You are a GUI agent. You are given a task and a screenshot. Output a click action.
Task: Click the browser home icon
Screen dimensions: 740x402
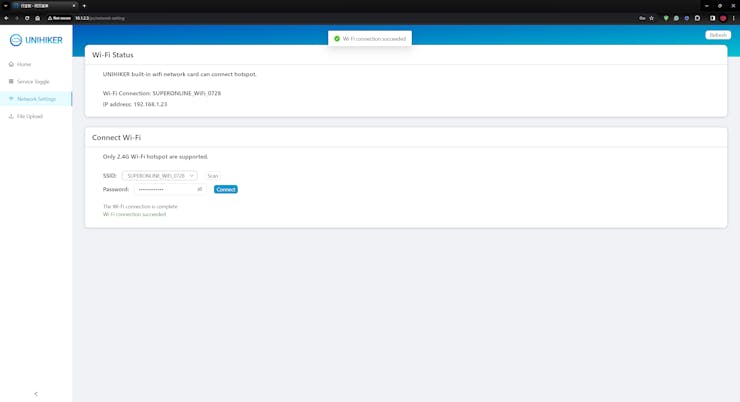pyautogui.click(x=37, y=18)
